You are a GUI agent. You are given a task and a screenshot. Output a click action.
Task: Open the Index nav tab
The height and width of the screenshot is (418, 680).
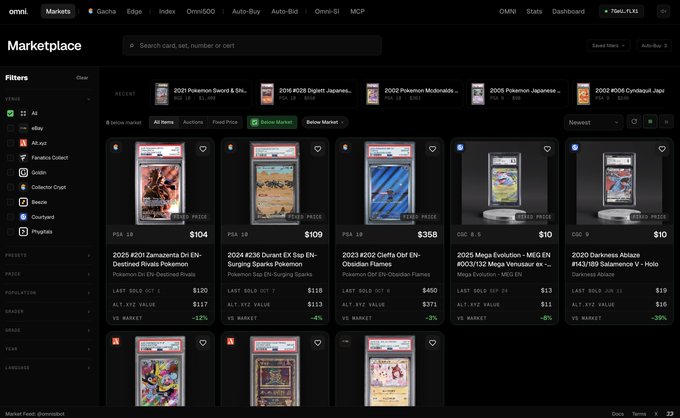(x=167, y=11)
